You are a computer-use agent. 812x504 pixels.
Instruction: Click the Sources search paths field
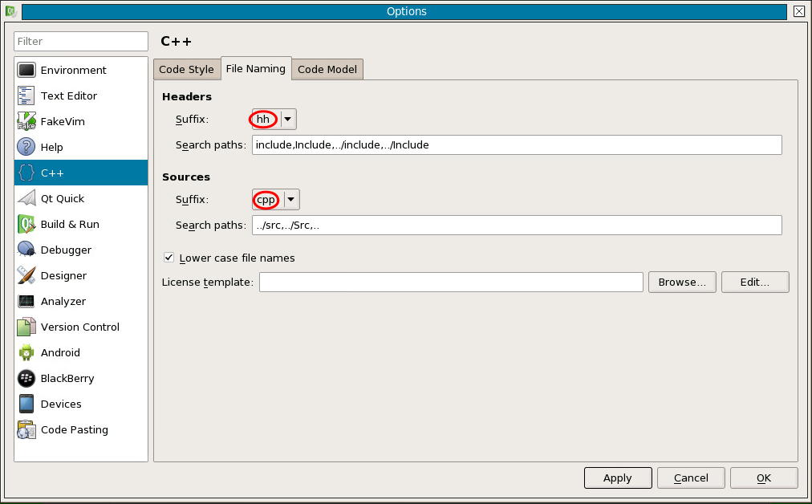(x=517, y=226)
